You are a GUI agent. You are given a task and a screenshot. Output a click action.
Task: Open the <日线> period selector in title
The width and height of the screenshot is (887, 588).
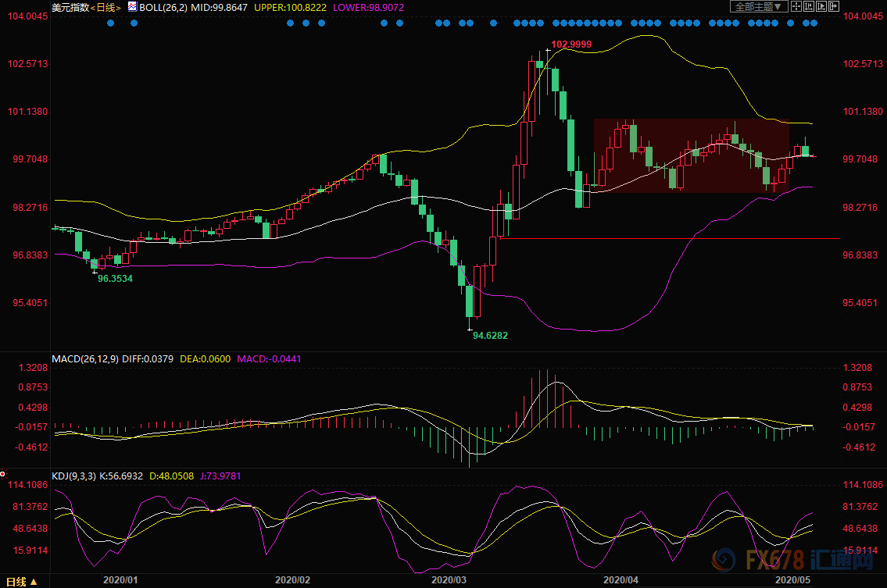pyautogui.click(x=107, y=6)
